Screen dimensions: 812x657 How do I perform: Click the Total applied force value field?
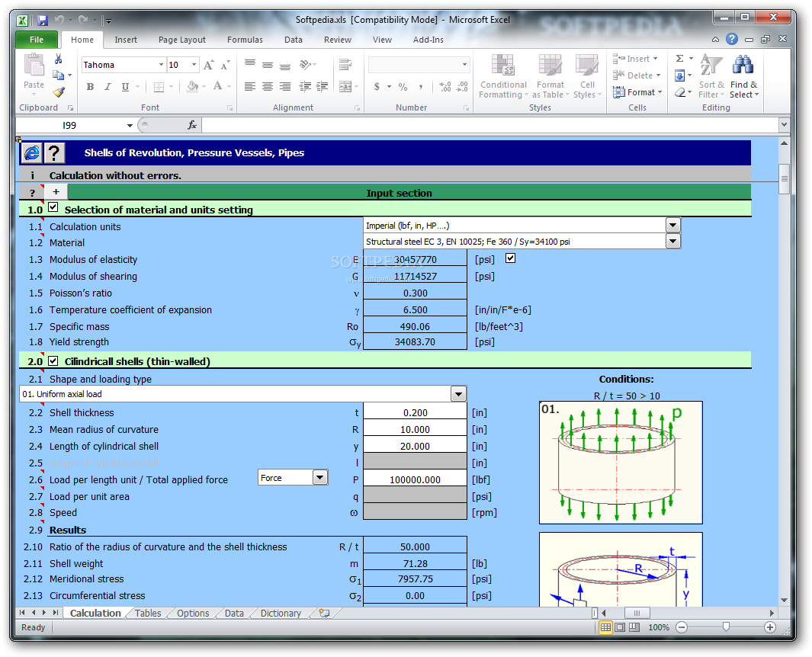(415, 479)
